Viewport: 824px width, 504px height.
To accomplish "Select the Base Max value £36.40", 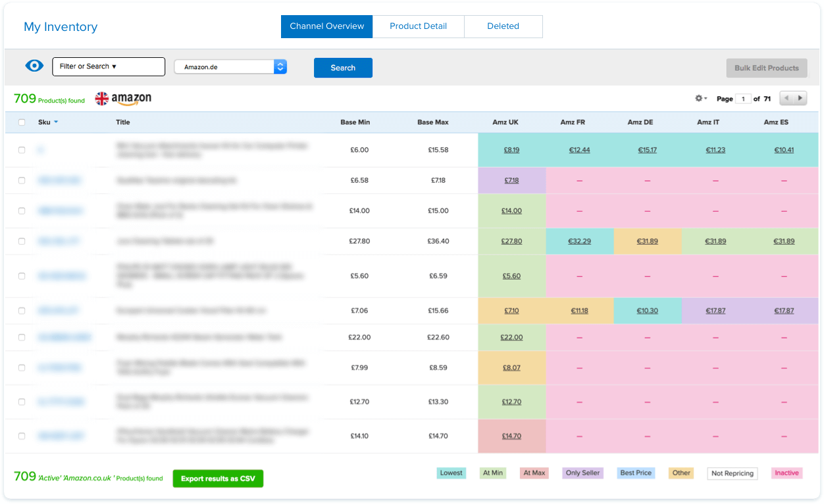I will 438,241.
